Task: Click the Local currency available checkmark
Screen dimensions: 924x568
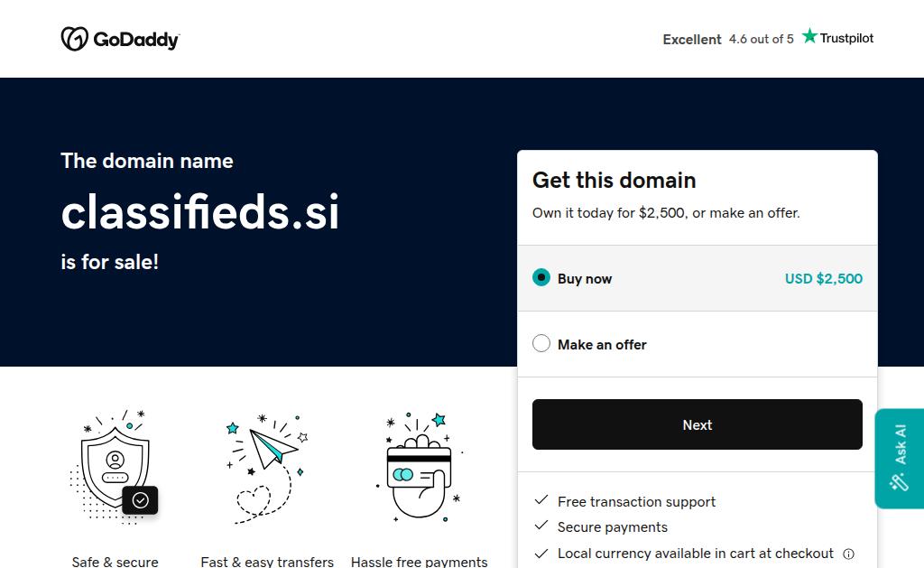Action: (x=541, y=553)
